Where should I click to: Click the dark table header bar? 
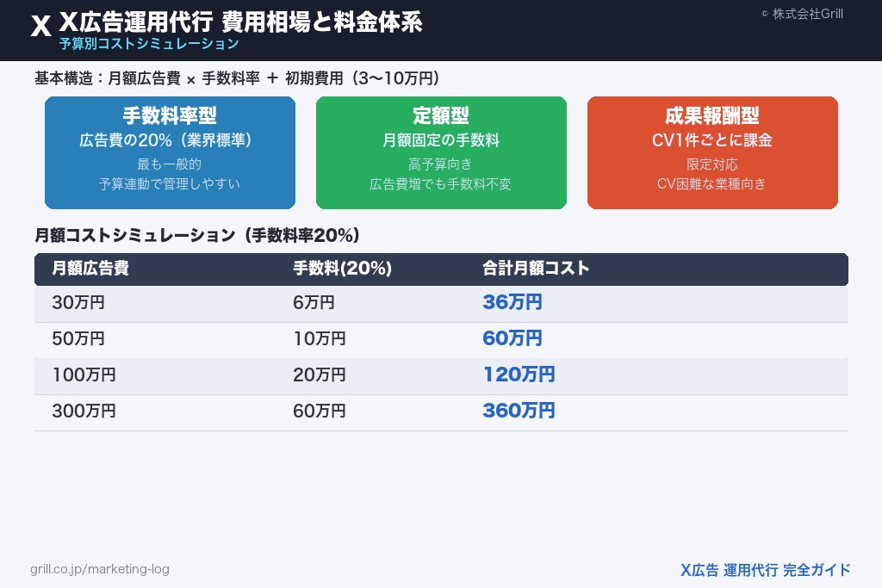[x=441, y=269]
